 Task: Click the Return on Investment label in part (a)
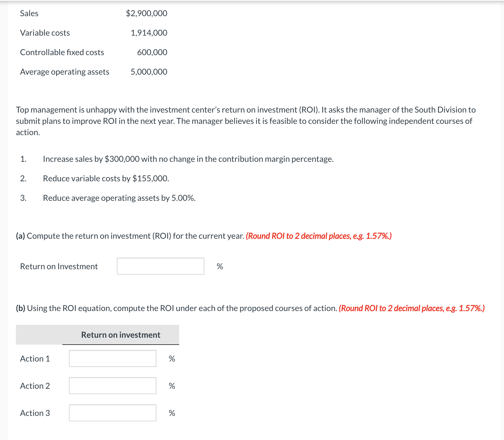(59, 266)
